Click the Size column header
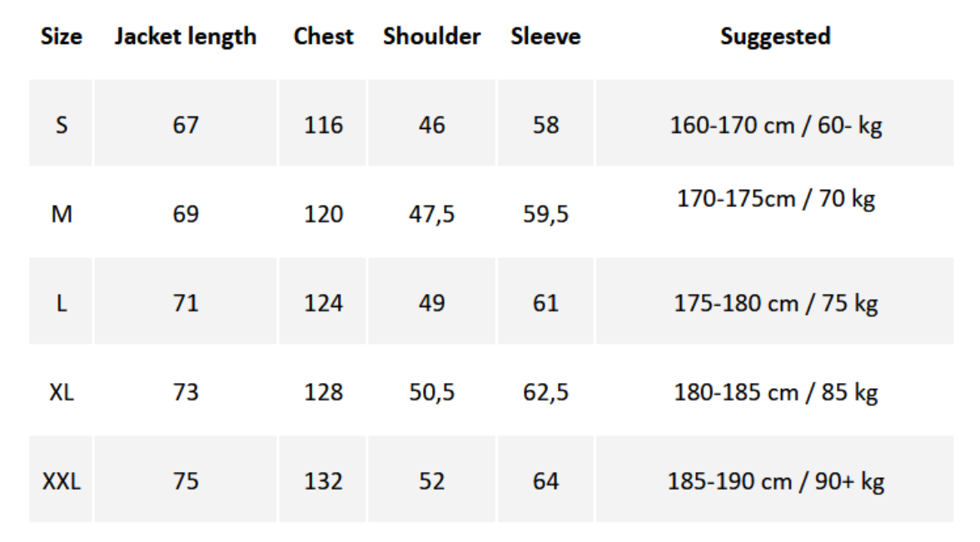980x542 pixels. [62, 37]
